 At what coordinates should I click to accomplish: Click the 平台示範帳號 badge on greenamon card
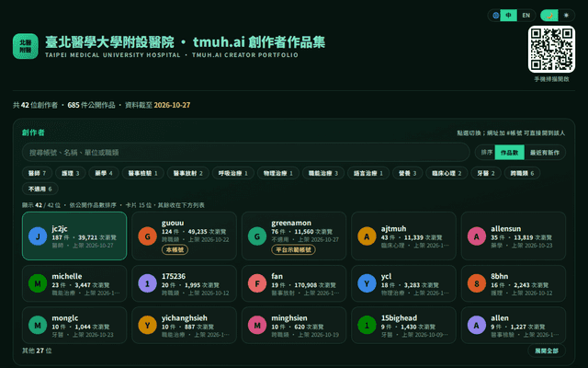(x=293, y=249)
